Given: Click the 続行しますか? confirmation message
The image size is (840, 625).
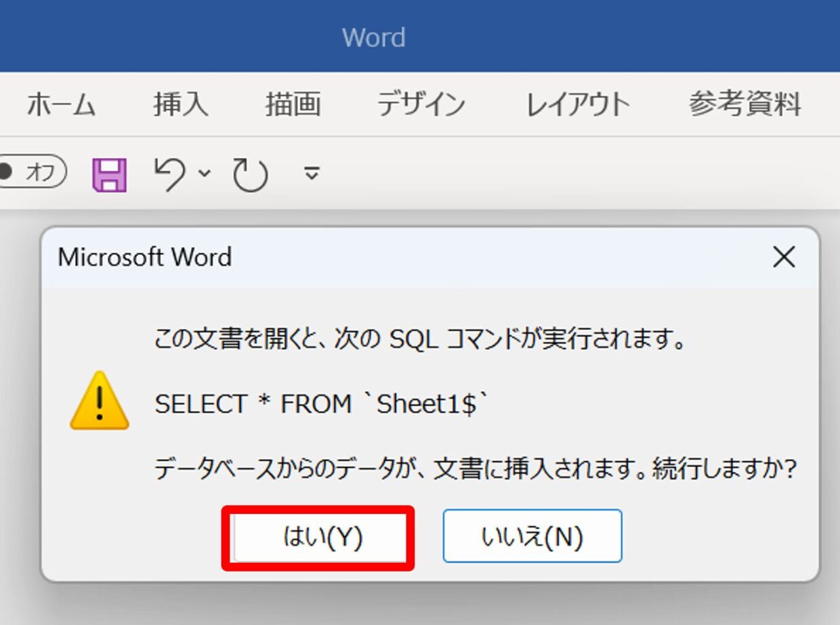Looking at the screenshot, I should (474, 469).
